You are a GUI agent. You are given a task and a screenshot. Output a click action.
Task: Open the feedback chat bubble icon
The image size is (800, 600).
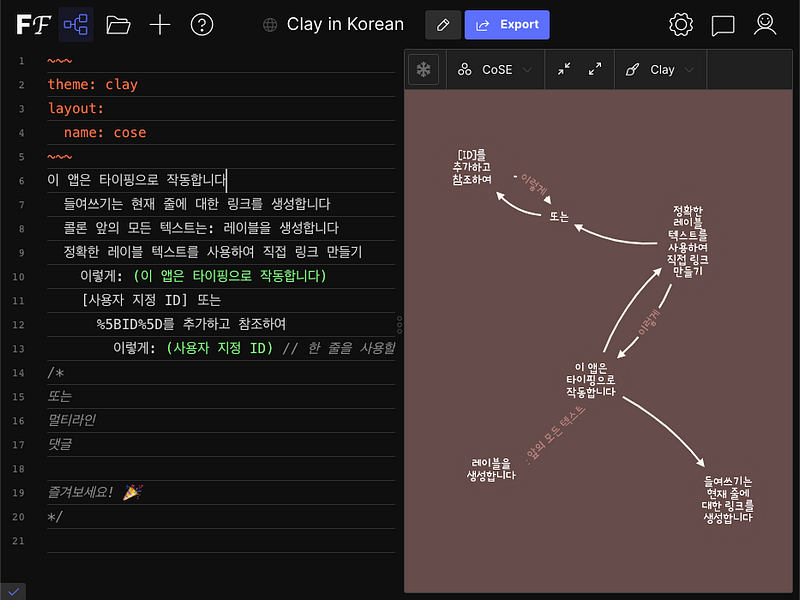pos(723,25)
